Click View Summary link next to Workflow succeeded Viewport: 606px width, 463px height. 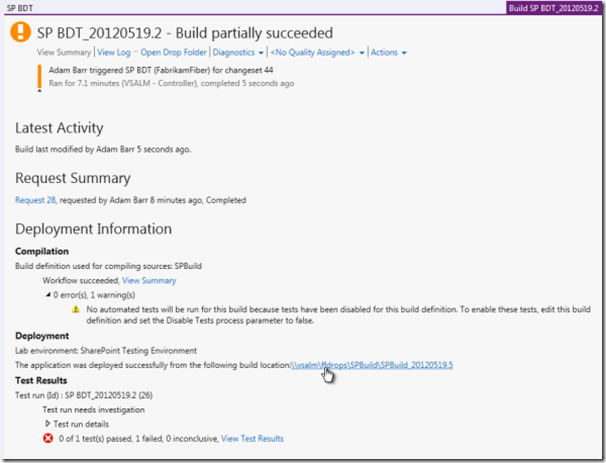149,281
